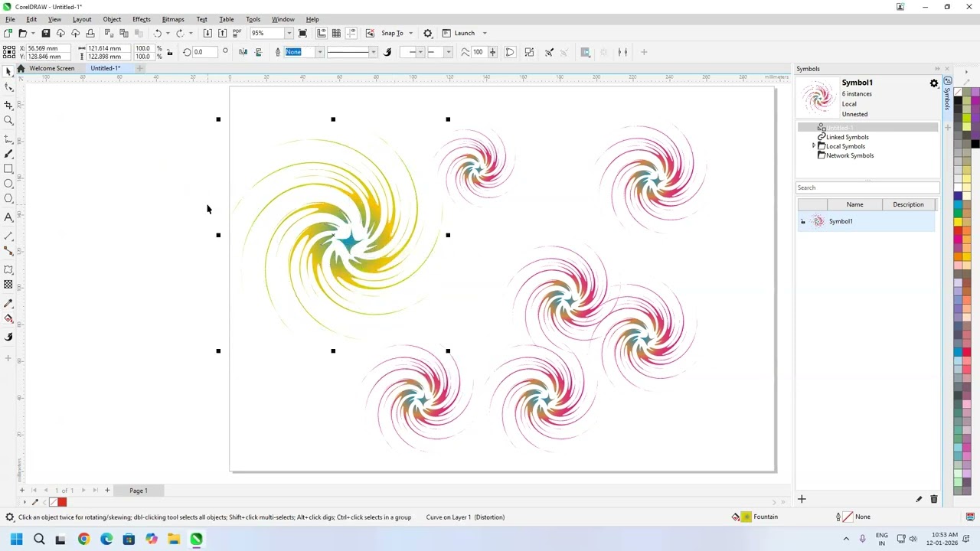
Task: Open the File menu
Action: pos(10,19)
